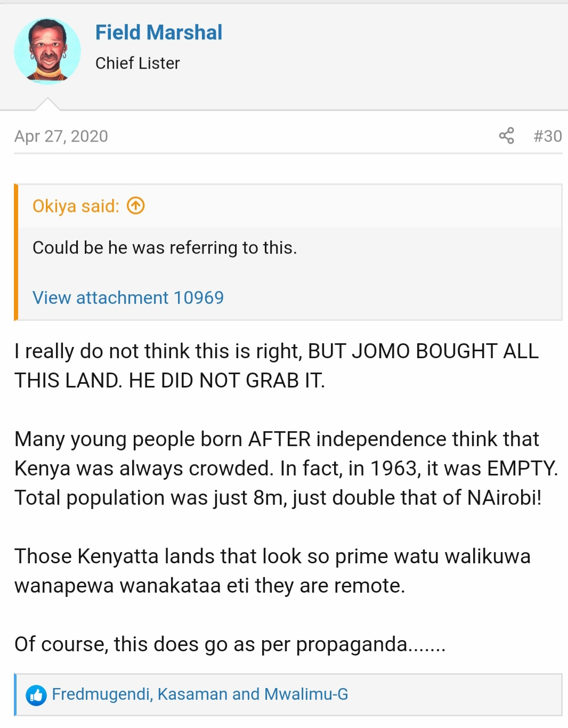This screenshot has width=568, height=728.
Task: Open View attachment 10969 link
Action: [x=128, y=297]
